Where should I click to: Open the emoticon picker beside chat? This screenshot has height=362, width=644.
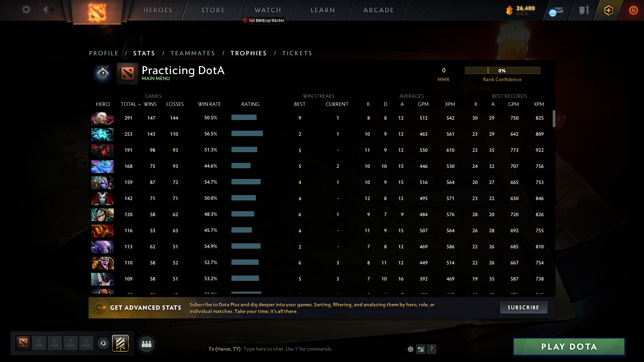coord(410,349)
